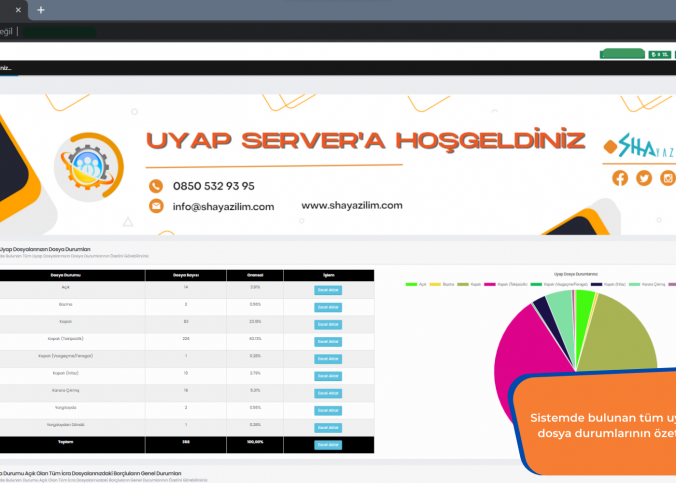
Task: Click Excel Aktar in the 83-files row
Action: (328, 324)
